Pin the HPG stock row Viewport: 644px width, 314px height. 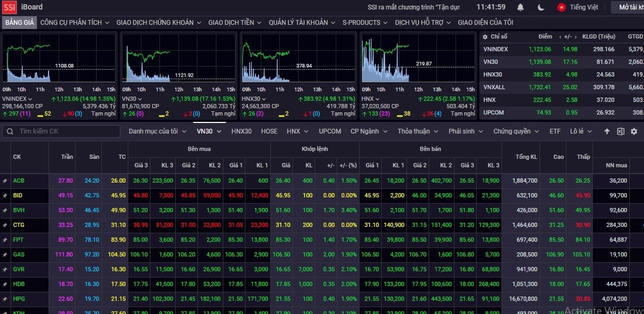(5, 299)
